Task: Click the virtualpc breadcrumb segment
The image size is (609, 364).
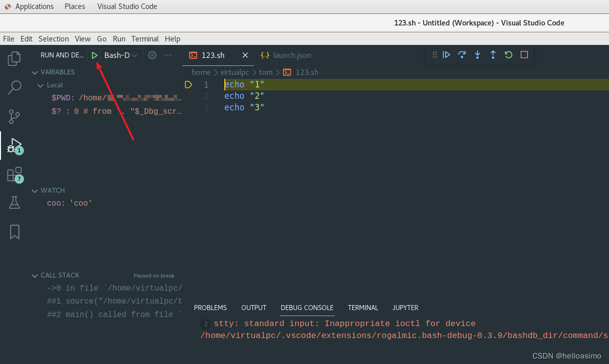Action: [235, 72]
